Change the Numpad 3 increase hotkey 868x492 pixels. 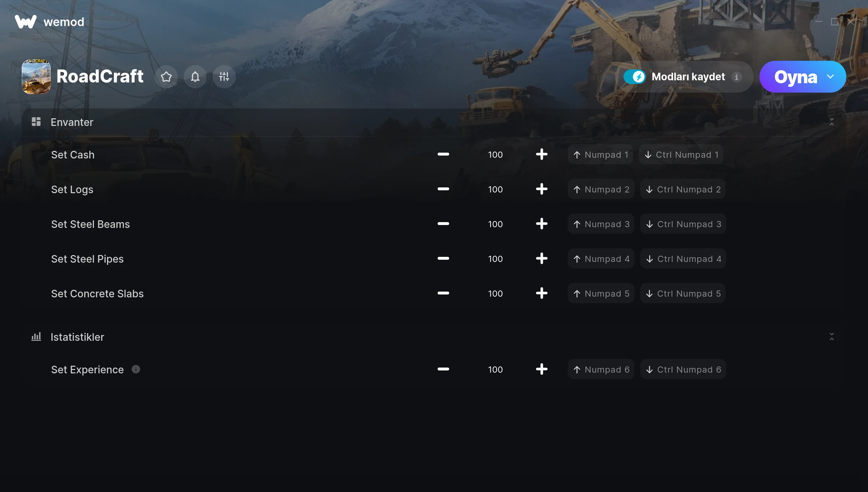pos(601,224)
